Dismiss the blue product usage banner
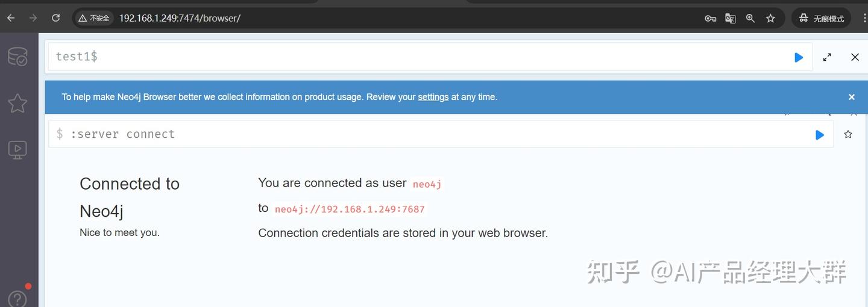The image size is (868, 307). [x=851, y=97]
